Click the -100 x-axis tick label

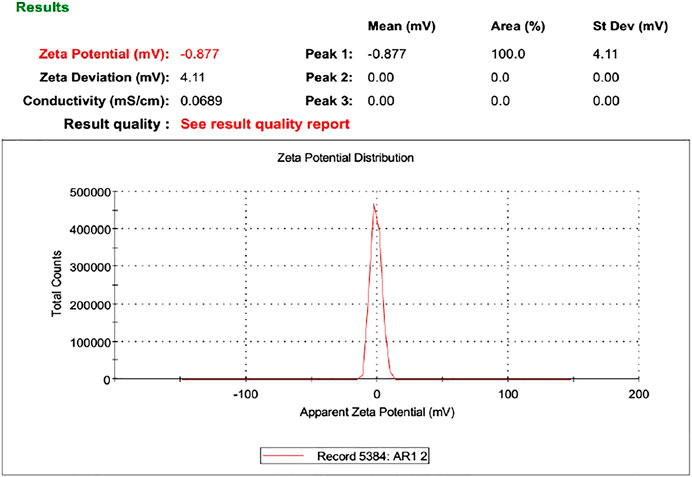(245, 394)
